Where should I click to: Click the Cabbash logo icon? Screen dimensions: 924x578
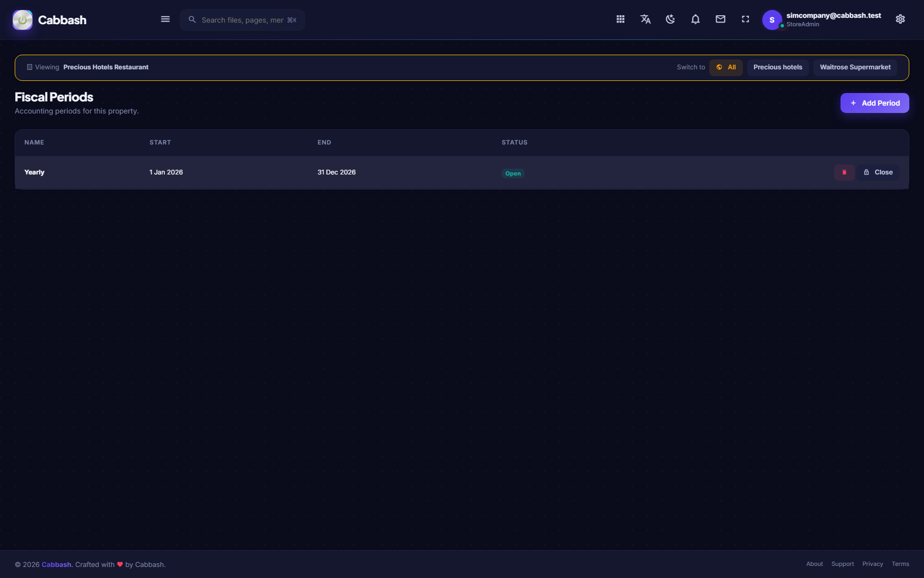pos(23,20)
